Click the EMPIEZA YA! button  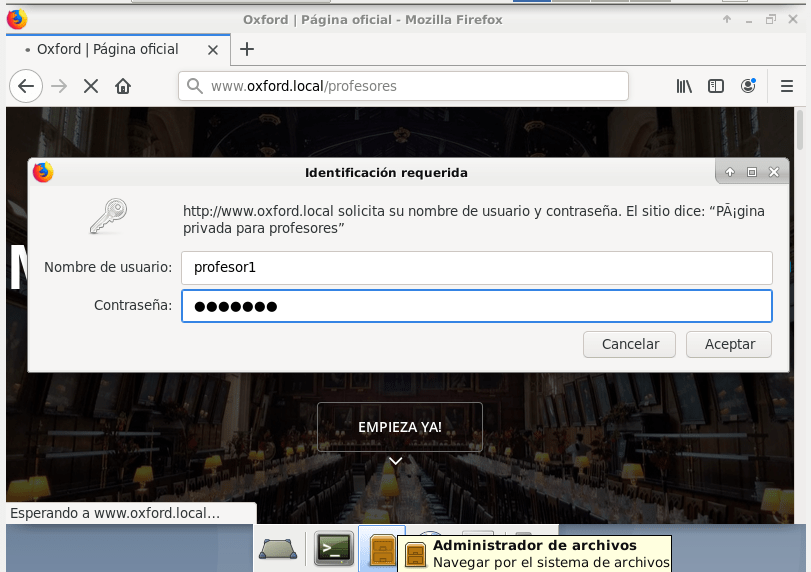point(399,427)
